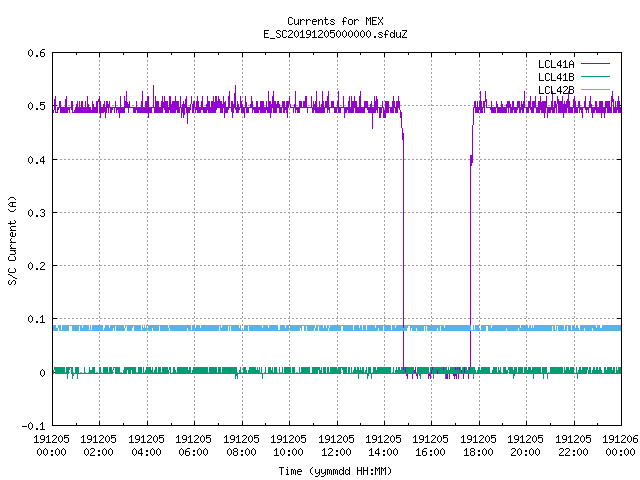Click the x-axis tick 191205 10:00
This screenshot has height=480, width=640.
289,445
